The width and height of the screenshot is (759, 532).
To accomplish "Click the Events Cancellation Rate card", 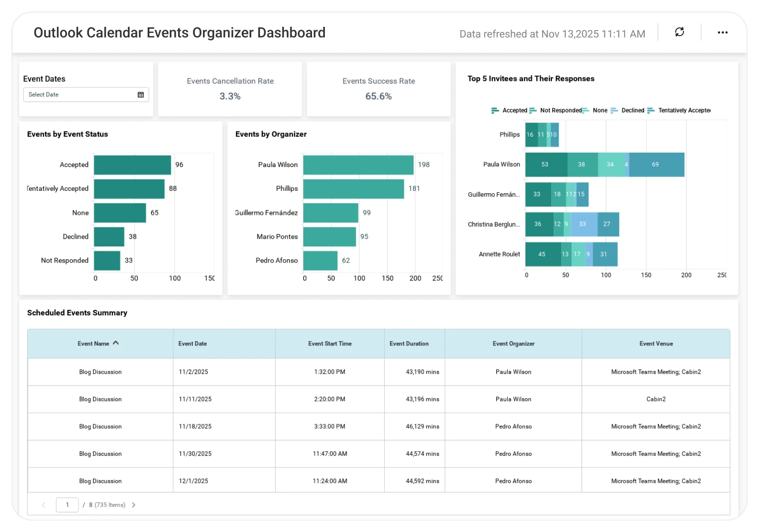I will (230, 89).
